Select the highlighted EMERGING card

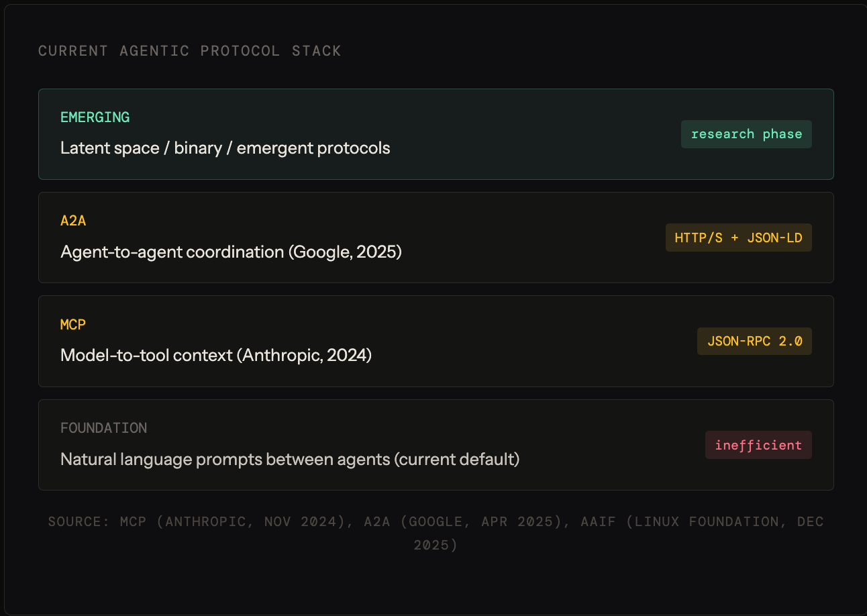click(436, 134)
